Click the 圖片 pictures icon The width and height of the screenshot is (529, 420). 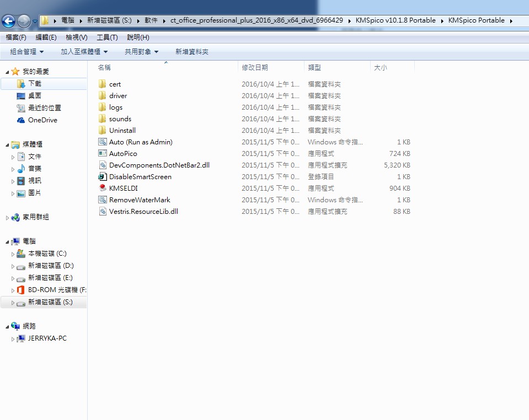click(x=21, y=193)
